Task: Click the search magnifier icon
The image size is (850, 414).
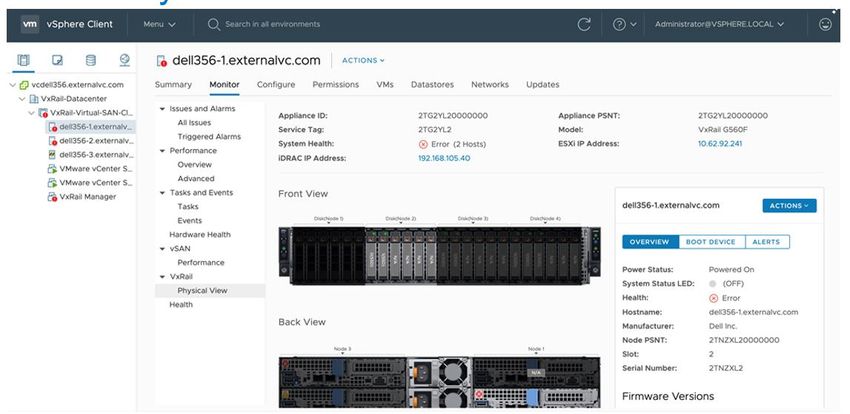Action: 214,24
